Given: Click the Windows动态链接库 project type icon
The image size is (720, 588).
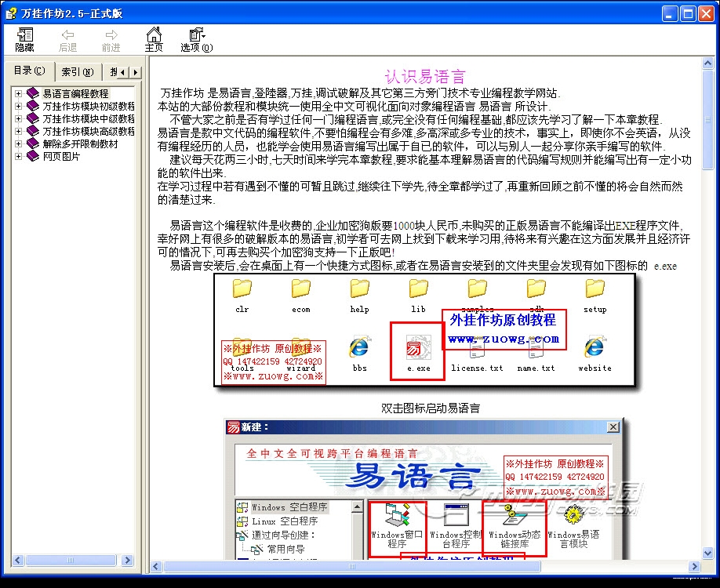Looking at the screenshot, I should [x=515, y=515].
